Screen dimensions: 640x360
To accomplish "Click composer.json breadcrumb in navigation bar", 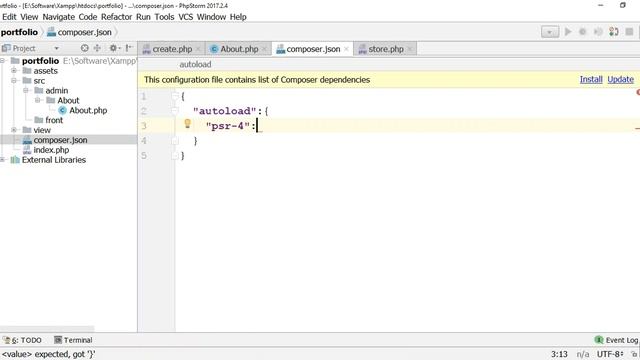I will (80, 32).
